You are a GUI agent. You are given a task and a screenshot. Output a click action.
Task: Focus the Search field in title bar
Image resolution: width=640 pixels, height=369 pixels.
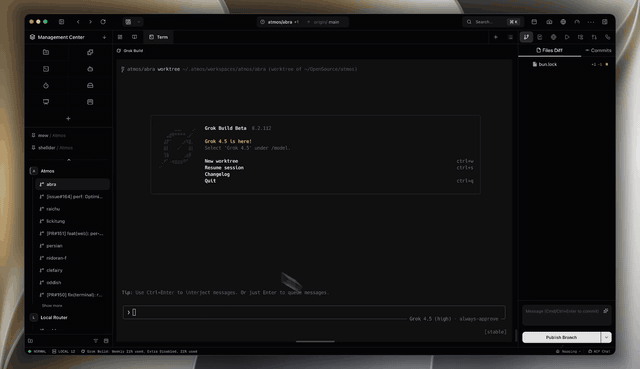tap(491, 22)
